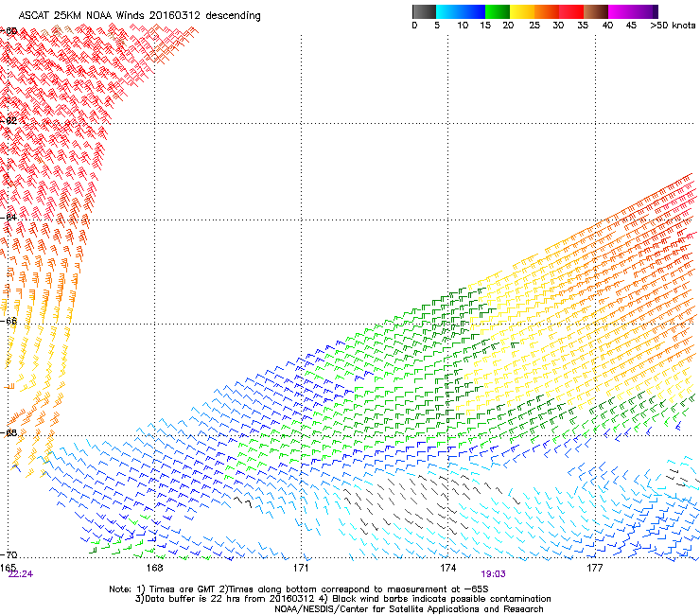The width and height of the screenshot is (700, 615).
Task: Click the latitude label '-62'
Action: coord(9,120)
